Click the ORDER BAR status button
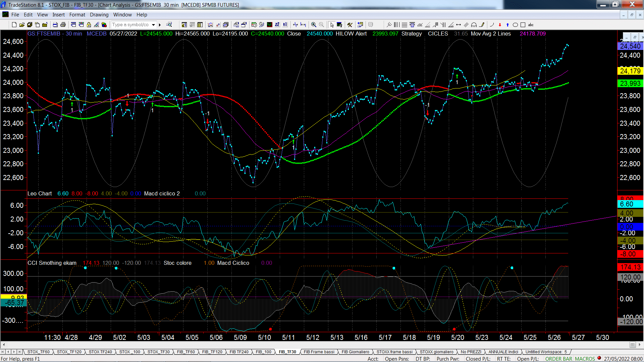Viewport: 644px width, 362px height. 559,359
